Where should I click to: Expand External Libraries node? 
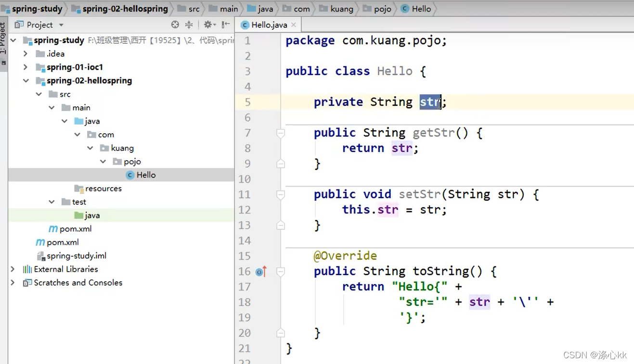tap(13, 269)
